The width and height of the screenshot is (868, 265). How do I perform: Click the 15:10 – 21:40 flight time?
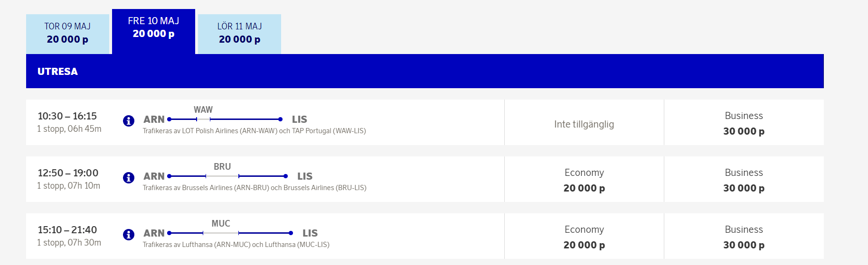point(67,230)
